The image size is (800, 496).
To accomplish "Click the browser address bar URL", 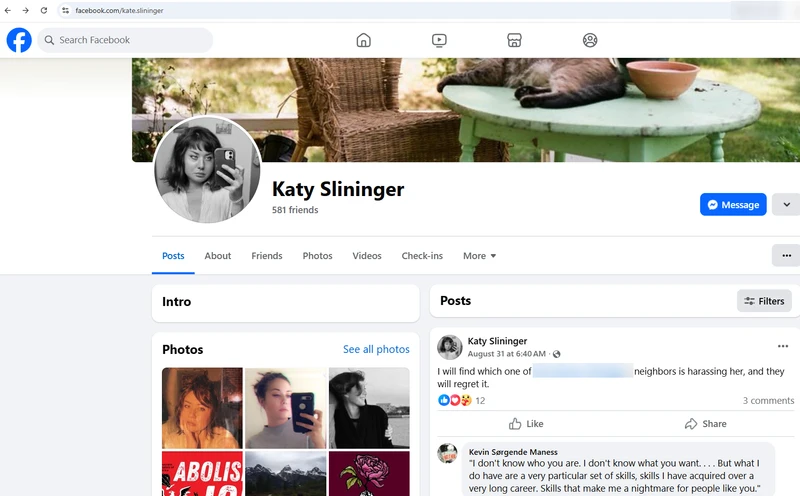I will 119,10.
